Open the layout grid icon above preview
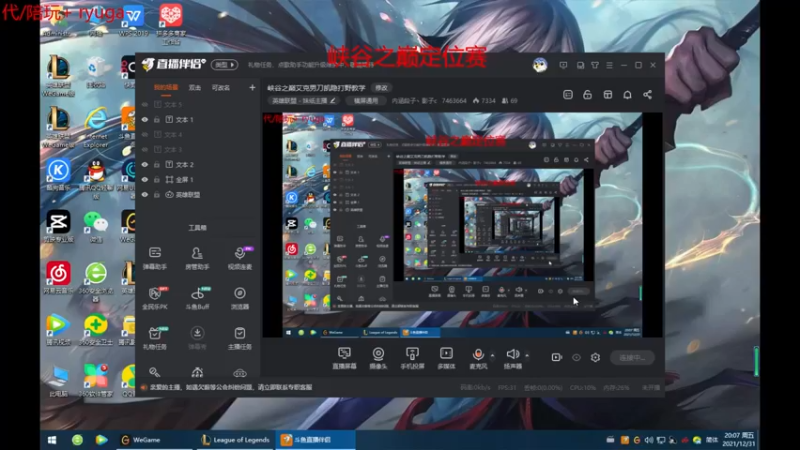800x450 pixels. point(607,95)
